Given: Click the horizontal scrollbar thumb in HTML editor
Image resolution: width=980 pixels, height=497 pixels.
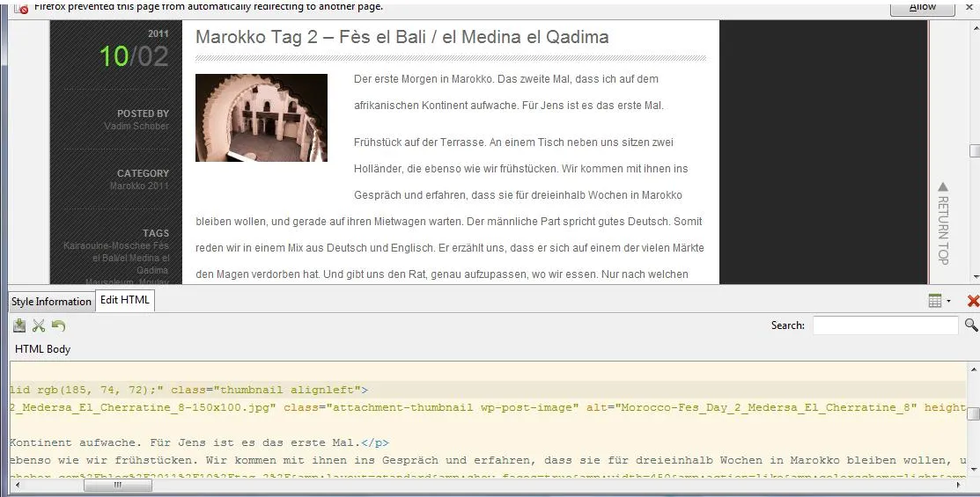Looking at the screenshot, I should coord(117,485).
